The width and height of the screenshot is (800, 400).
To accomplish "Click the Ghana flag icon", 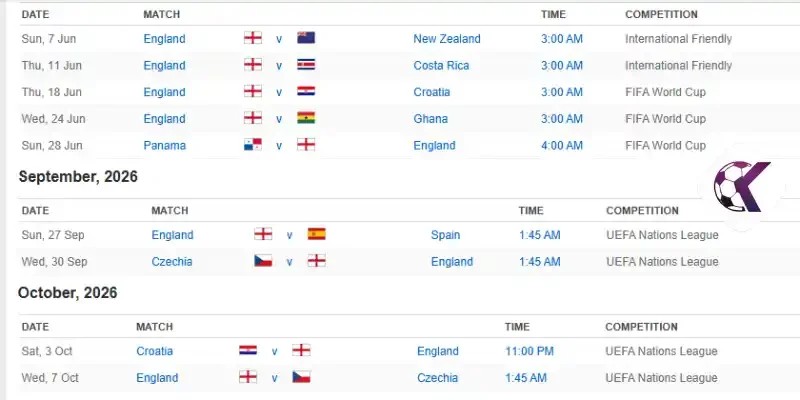I will pos(306,118).
